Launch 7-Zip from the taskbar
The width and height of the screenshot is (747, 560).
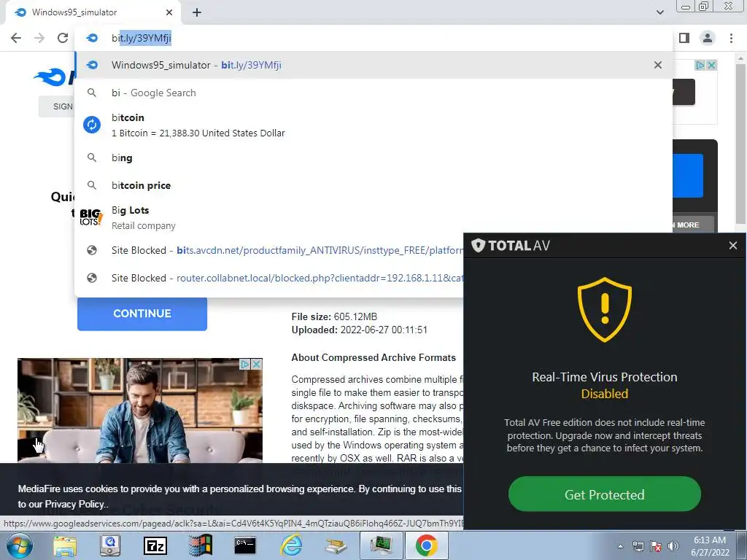[155, 545]
